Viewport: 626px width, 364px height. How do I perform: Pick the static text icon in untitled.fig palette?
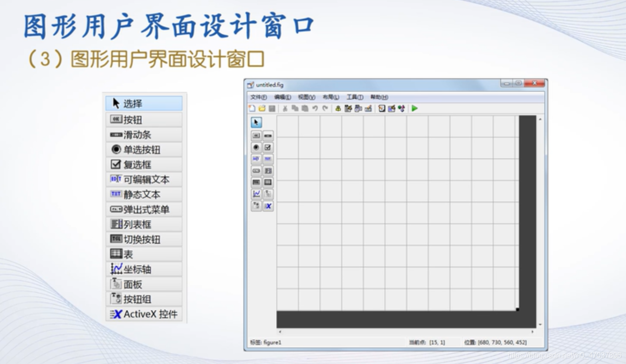coord(268,159)
